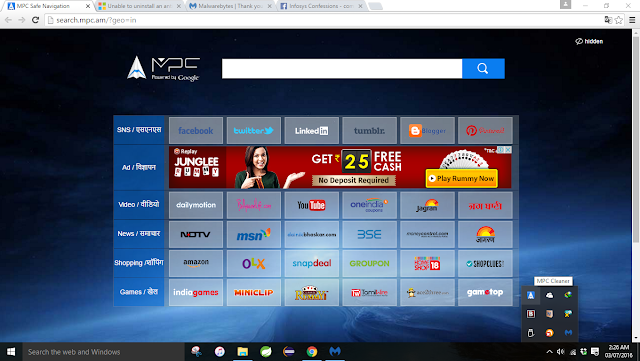Click Search the web and Windows box

104,352
